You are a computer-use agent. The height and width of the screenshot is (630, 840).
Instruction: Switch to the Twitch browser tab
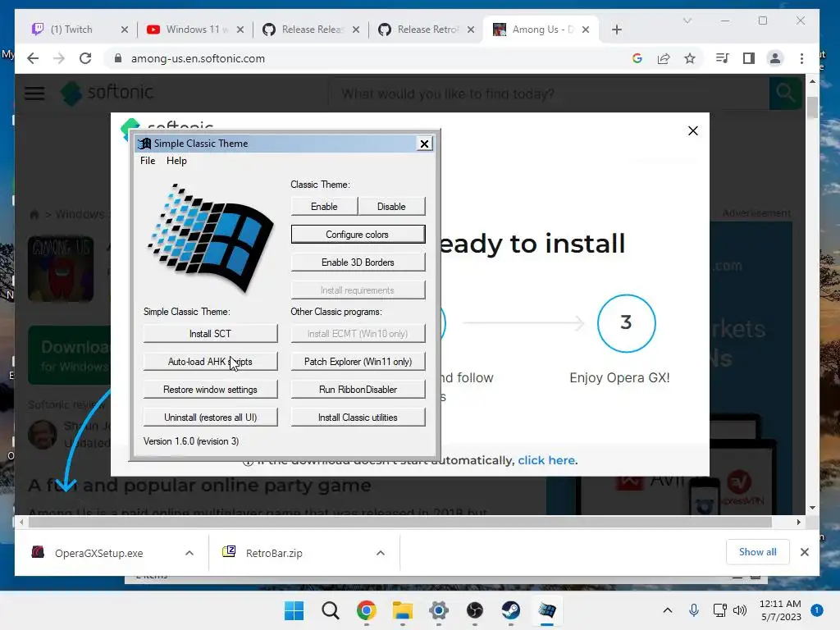[x=80, y=30]
